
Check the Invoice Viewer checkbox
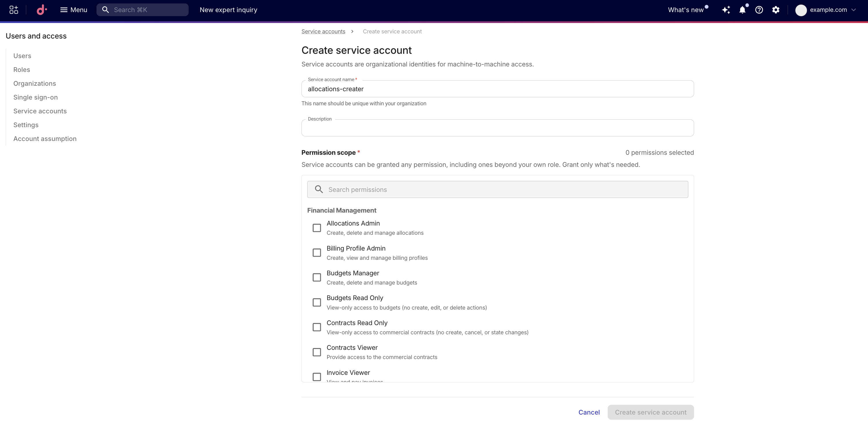[x=317, y=377]
